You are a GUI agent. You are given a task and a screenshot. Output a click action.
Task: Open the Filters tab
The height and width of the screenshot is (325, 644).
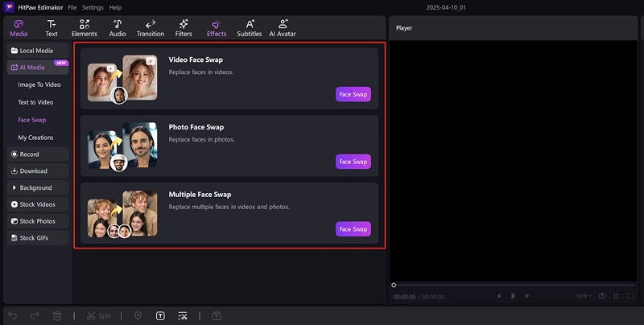tap(184, 28)
